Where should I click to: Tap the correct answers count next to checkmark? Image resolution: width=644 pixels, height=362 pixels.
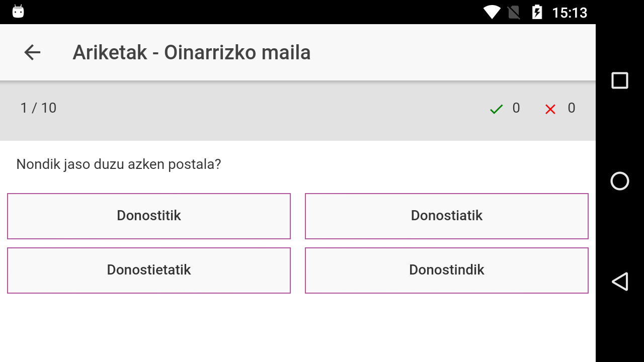(x=516, y=108)
